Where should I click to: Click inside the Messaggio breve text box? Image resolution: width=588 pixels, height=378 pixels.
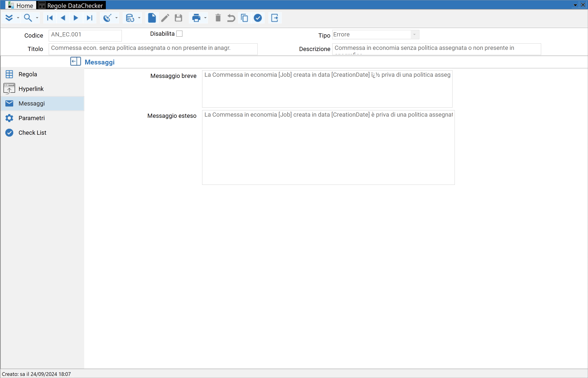(327, 89)
